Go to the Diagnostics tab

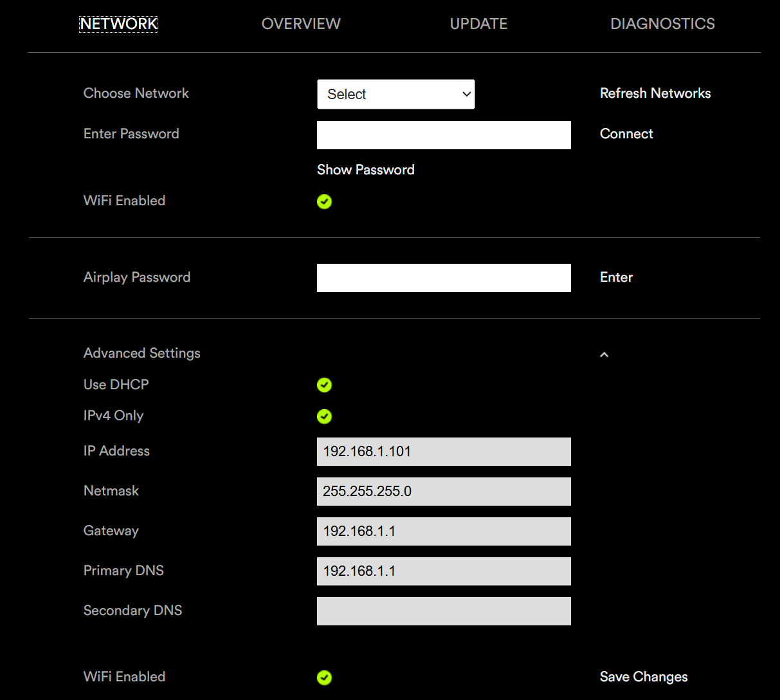point(662,24)
